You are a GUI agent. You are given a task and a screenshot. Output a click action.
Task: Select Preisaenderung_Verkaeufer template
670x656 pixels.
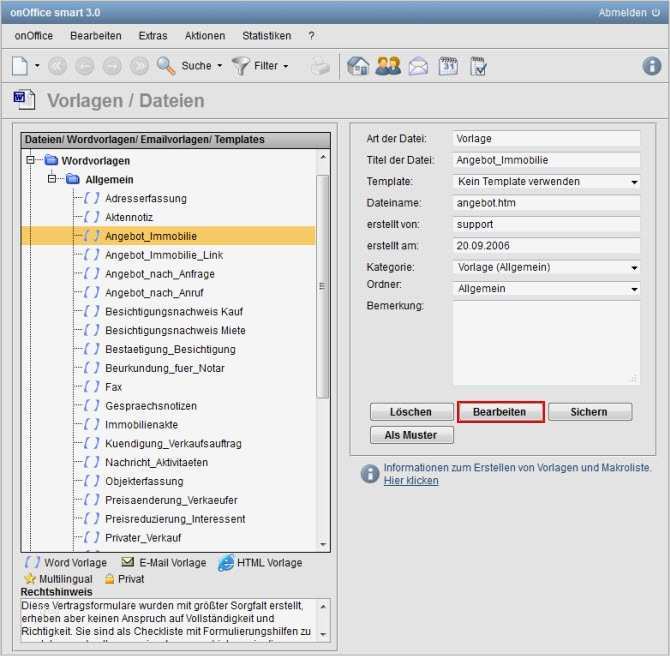171,500
